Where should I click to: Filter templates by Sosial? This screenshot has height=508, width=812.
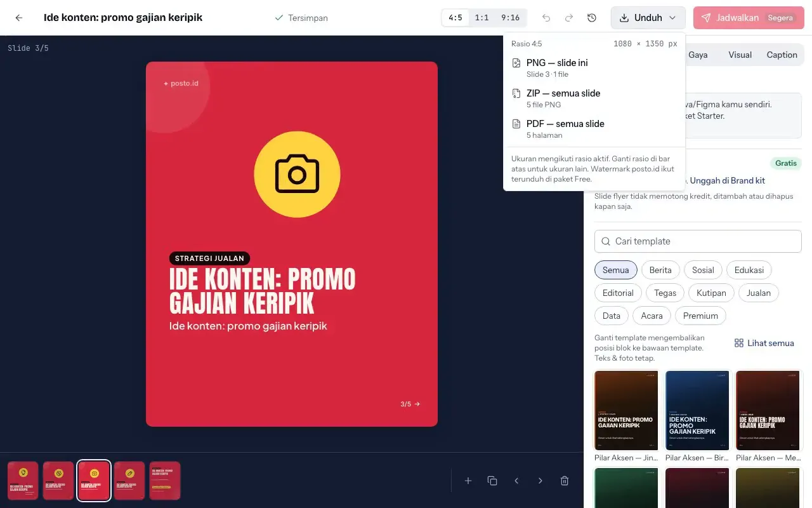pos(703,270)
